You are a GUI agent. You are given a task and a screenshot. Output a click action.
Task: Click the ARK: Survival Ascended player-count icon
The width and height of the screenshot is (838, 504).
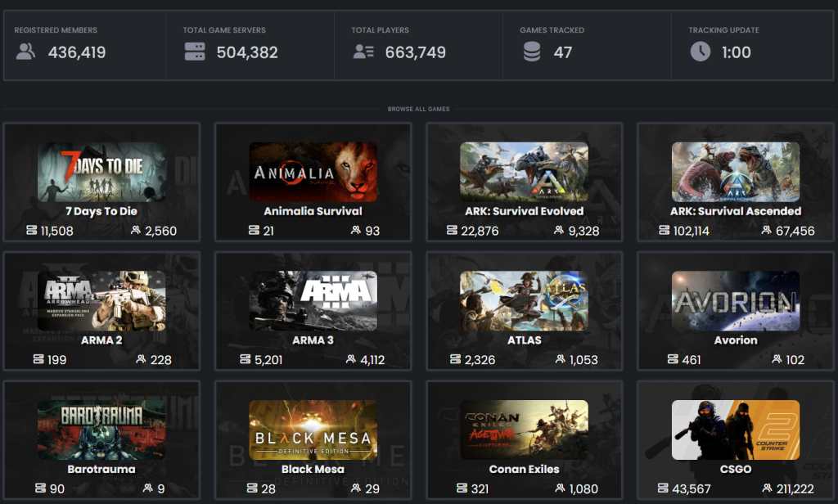click(766, 230)
